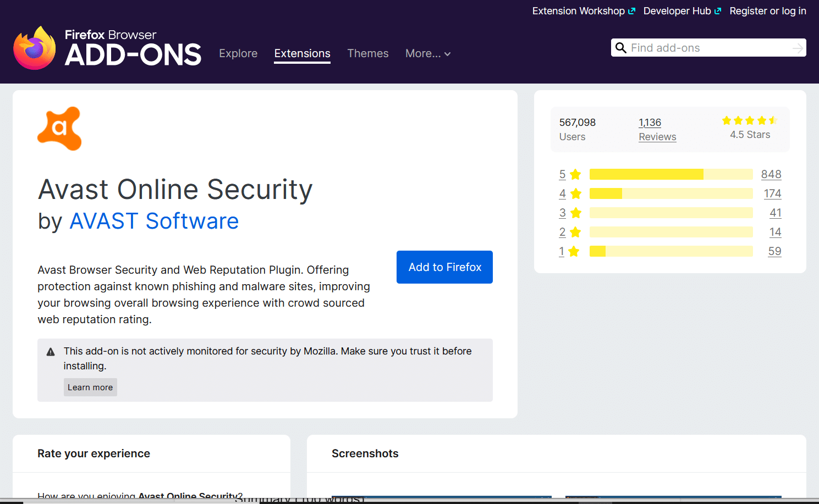Screen dimensions: 819x504
Task: Click the Avast Online Security add-on icon
Action: click(x=59, y=128)
